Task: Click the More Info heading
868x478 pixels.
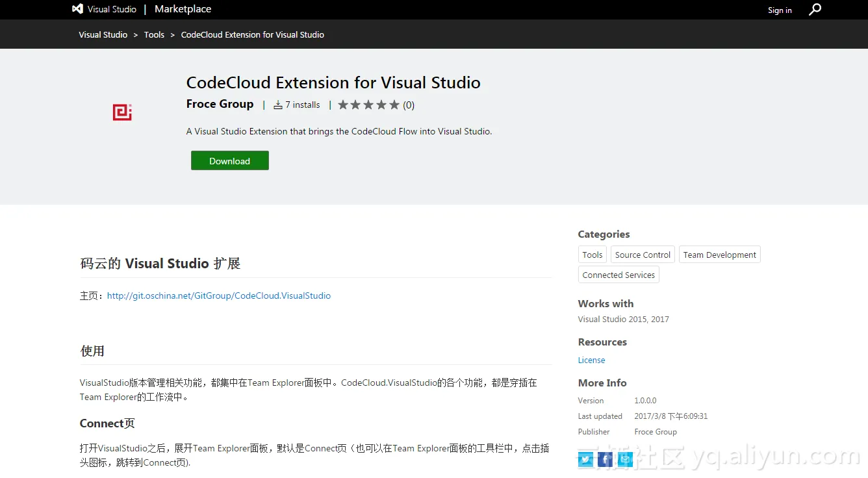Action: click(602, 383)
